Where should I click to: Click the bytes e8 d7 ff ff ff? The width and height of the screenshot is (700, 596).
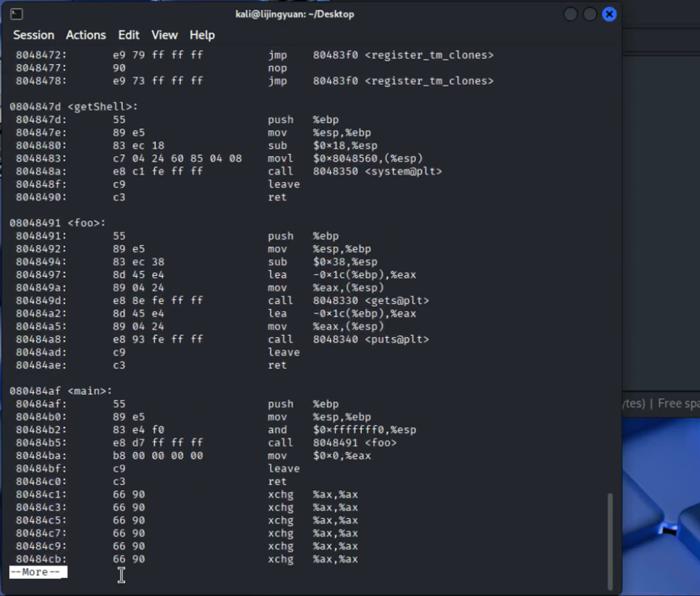(157, 442)
